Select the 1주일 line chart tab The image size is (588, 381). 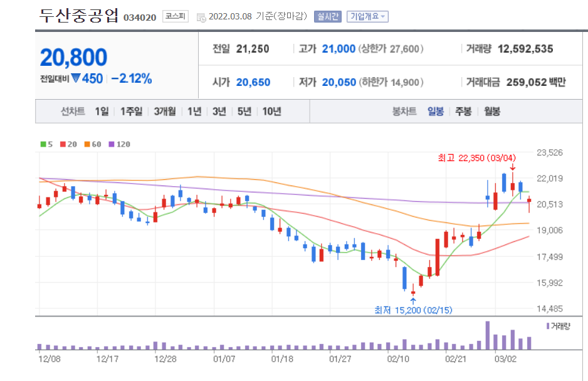(x=131, y=112)
